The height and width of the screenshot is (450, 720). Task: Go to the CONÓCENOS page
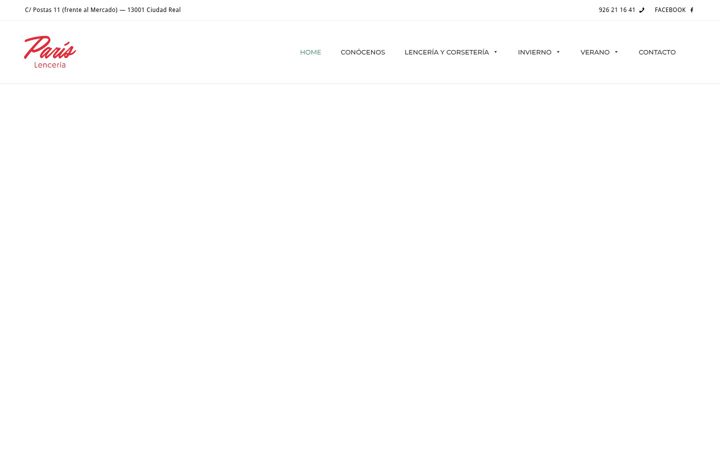pyautogui.click(x=363, y=52)
